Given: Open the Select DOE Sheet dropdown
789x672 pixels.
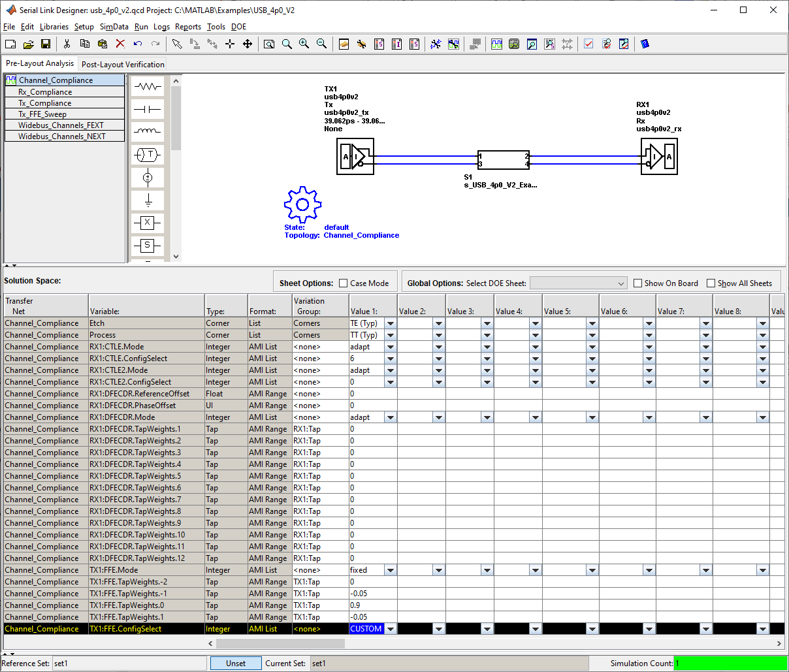Looking at the screenshot, I should click(579, 283).
